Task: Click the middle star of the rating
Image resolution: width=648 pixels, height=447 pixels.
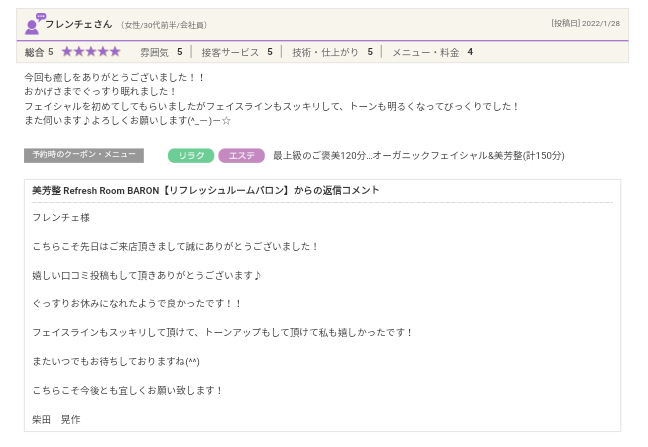Action: 91,51
